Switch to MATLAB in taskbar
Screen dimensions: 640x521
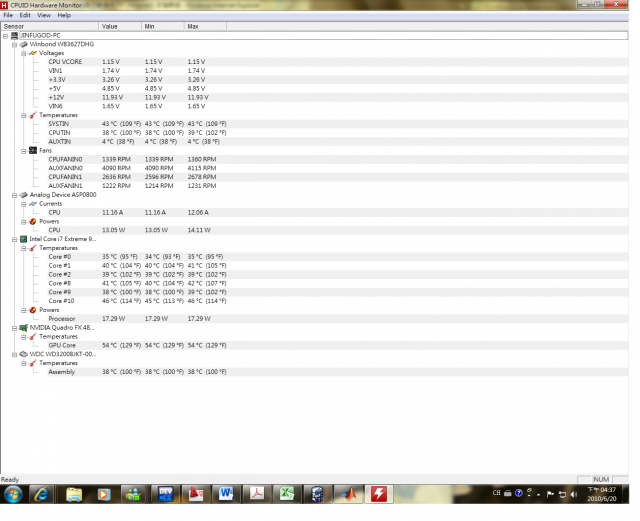348,494
